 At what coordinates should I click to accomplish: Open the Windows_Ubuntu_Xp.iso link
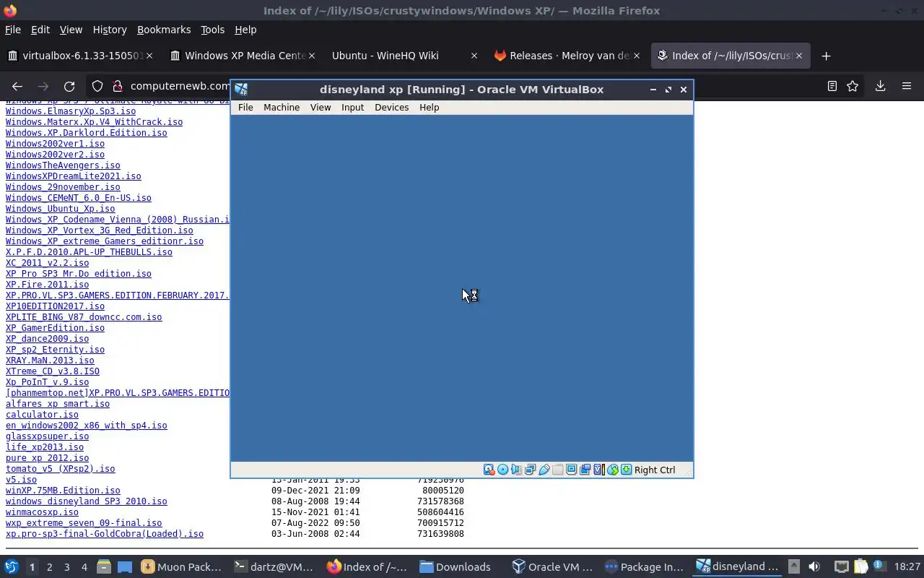(60, 209)
